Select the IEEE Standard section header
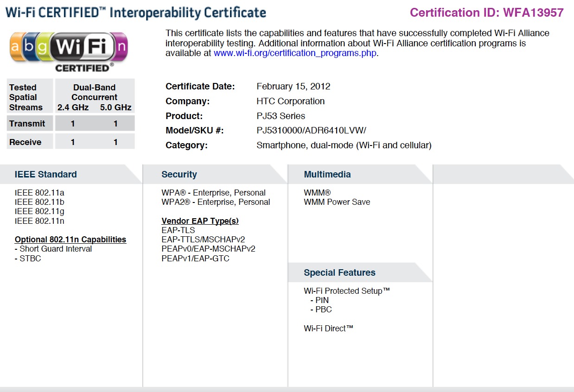 tap(46, 175)
